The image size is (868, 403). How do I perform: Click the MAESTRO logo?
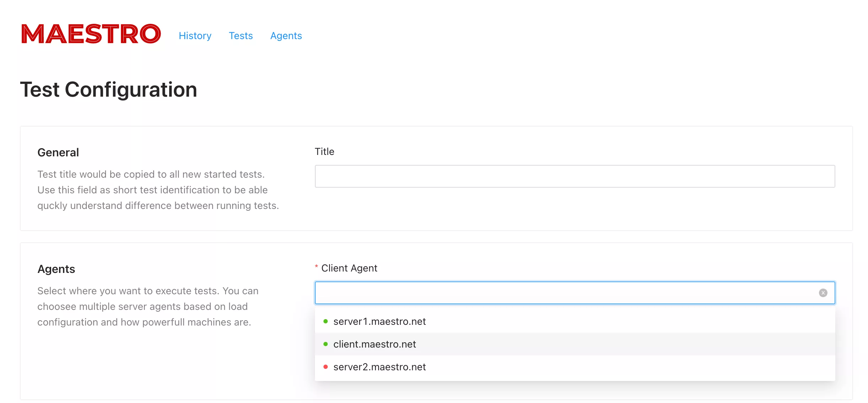click(91, 34)
